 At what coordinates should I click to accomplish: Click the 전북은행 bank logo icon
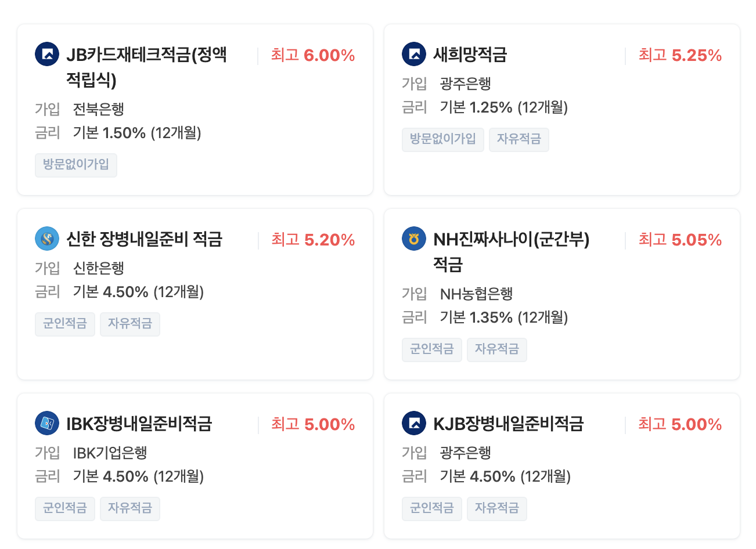(x=47, y=55)
